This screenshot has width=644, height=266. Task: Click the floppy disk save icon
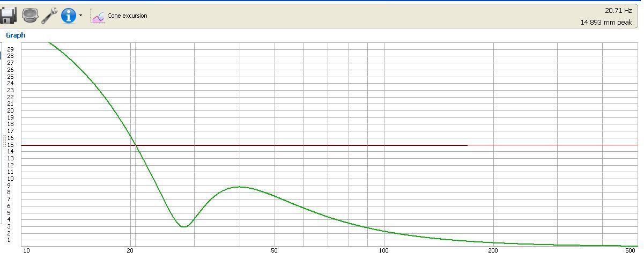click(8, 16)
